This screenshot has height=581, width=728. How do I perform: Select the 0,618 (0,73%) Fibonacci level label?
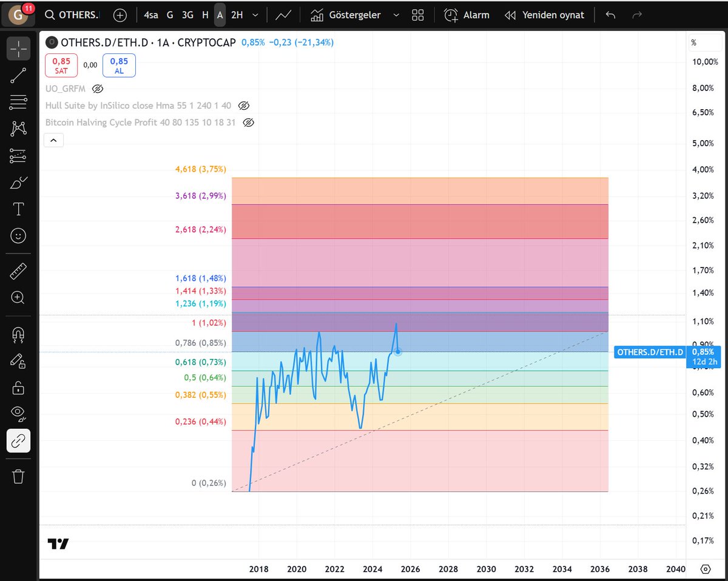(201, 362)
